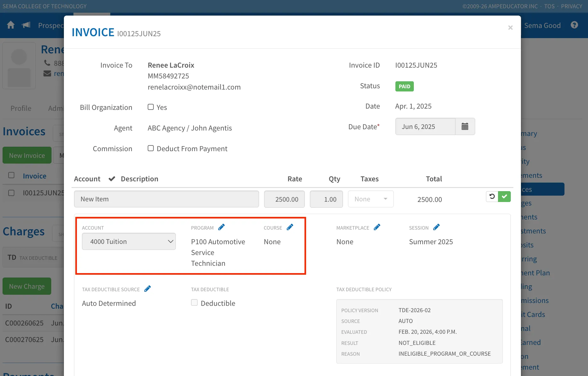Check the Deductible checkbox
The width and height of the screenshot is (588, 376).
194,303
